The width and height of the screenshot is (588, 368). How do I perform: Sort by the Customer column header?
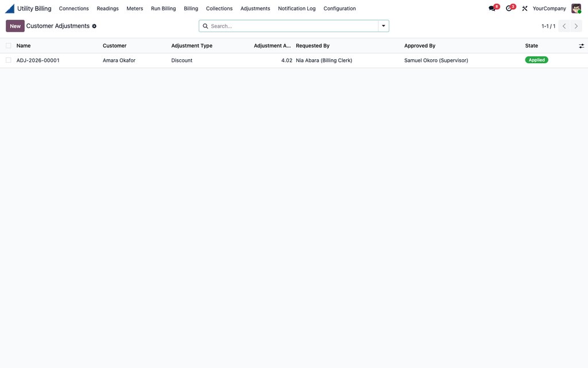coord(115,46)
